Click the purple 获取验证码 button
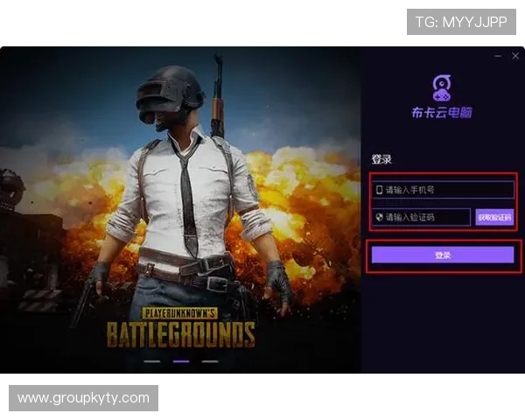 point(494,217)
